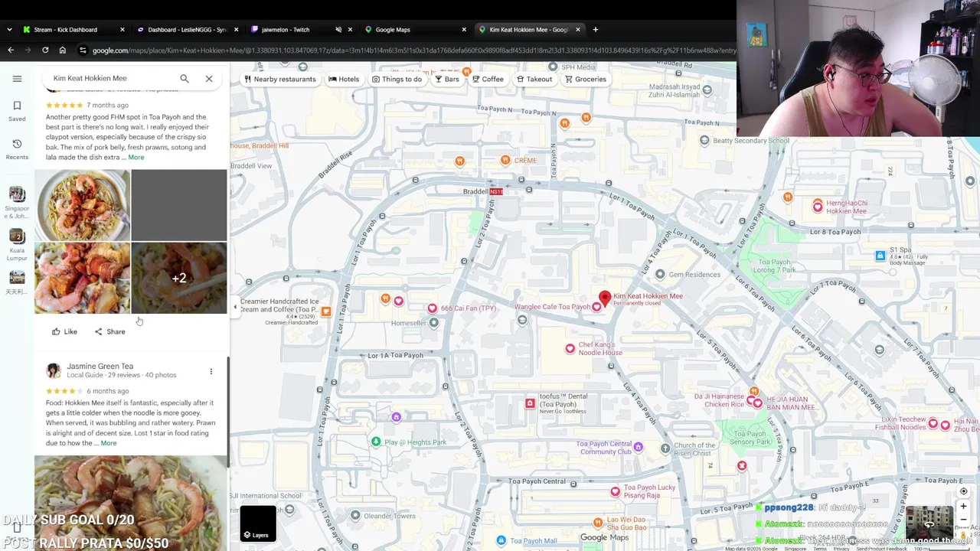The height and width of the screenshot is (551, 980).
Task: Close the Stream - Kick Dashboard tab
Action: pos(122,30)
